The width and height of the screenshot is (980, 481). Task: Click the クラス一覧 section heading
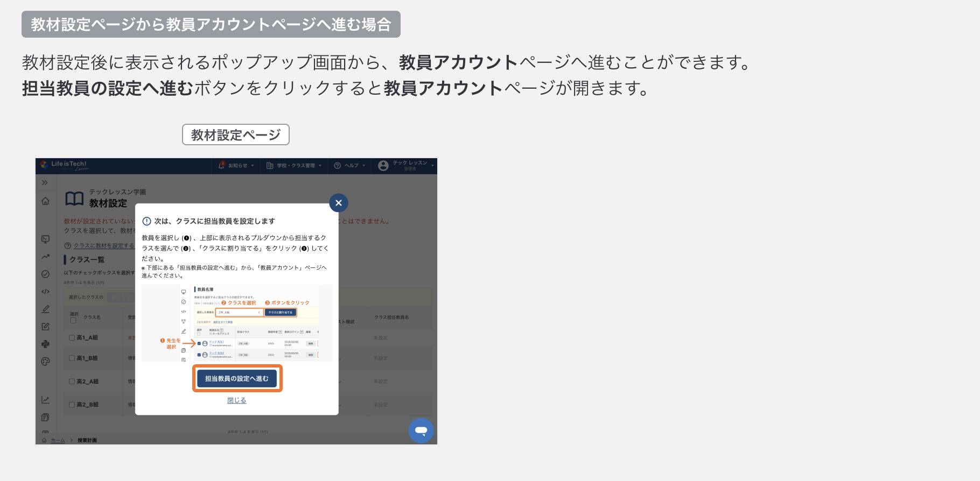(87, 260)
